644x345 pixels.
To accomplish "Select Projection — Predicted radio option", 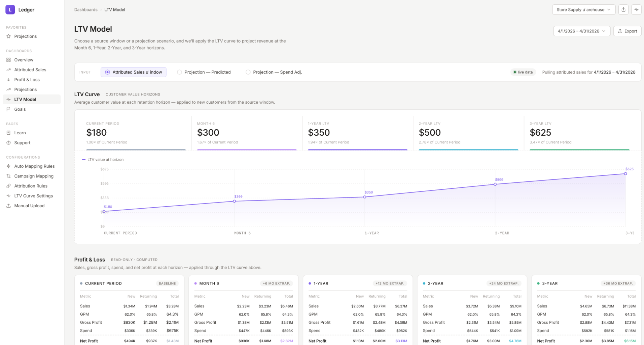I will coord(204,72).
